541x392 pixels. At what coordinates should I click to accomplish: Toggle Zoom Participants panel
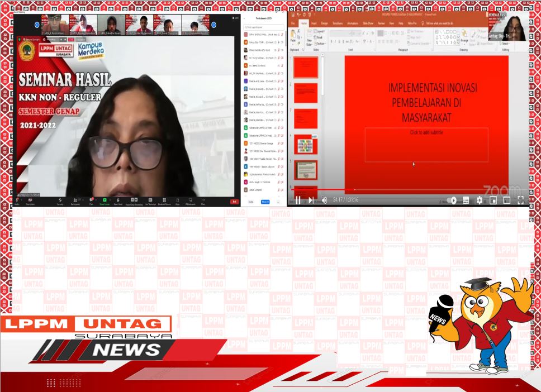(x=75, y=202)
